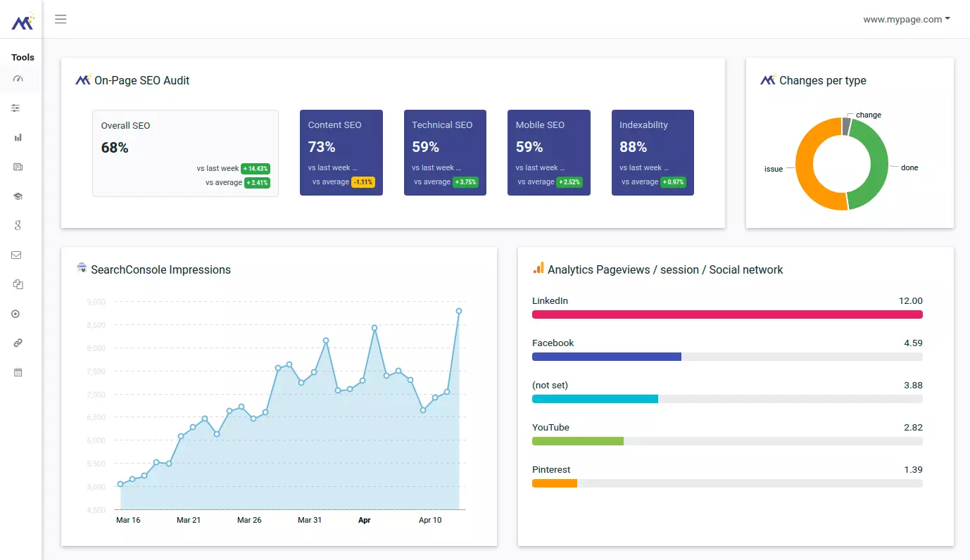Open the www.mypage.com site dropdown
This screenshot has height=560, width=970.
pyautogui.click(x=907, y=19)
